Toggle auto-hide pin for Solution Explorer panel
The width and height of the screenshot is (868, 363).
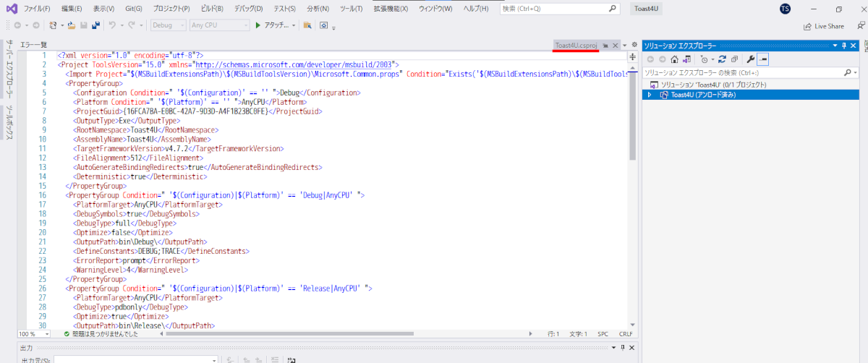click(x=843, y=46)
